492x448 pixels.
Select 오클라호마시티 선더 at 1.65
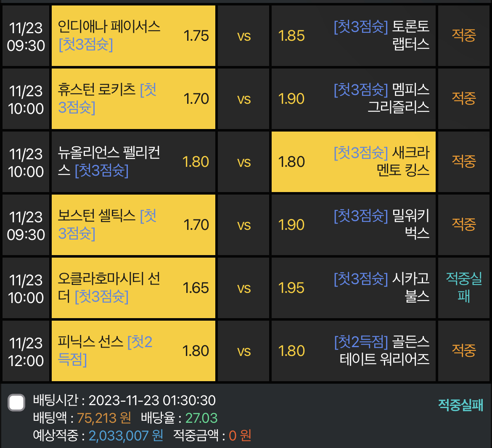coord(133,288)
